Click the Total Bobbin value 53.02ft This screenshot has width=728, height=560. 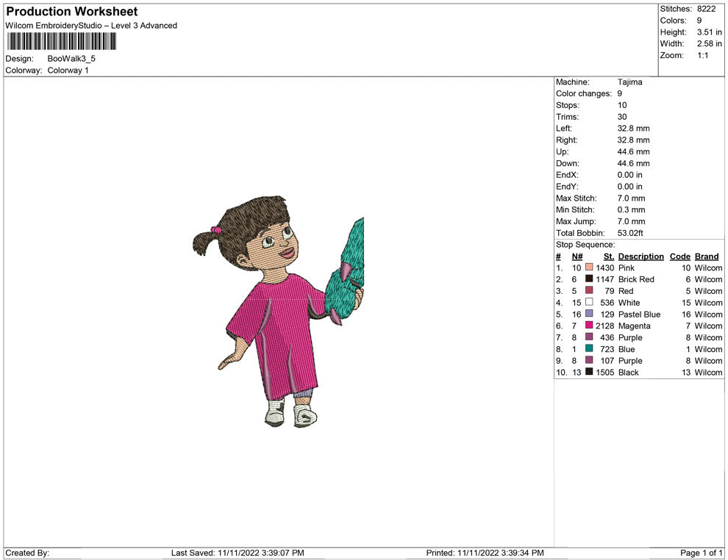630,233
